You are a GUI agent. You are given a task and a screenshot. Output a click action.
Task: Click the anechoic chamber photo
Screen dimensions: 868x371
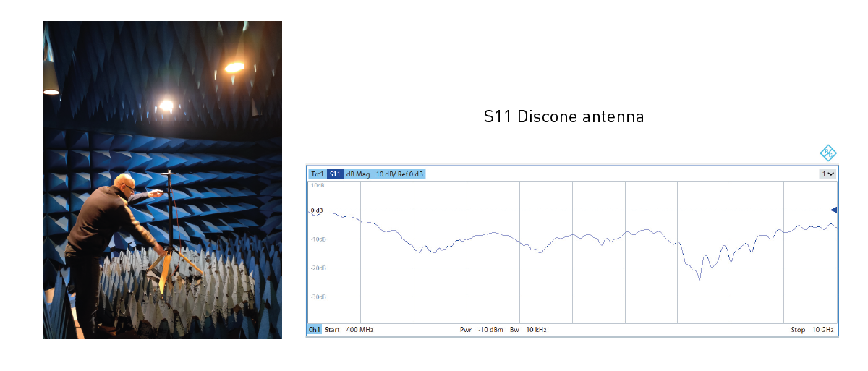click(163, 179)
